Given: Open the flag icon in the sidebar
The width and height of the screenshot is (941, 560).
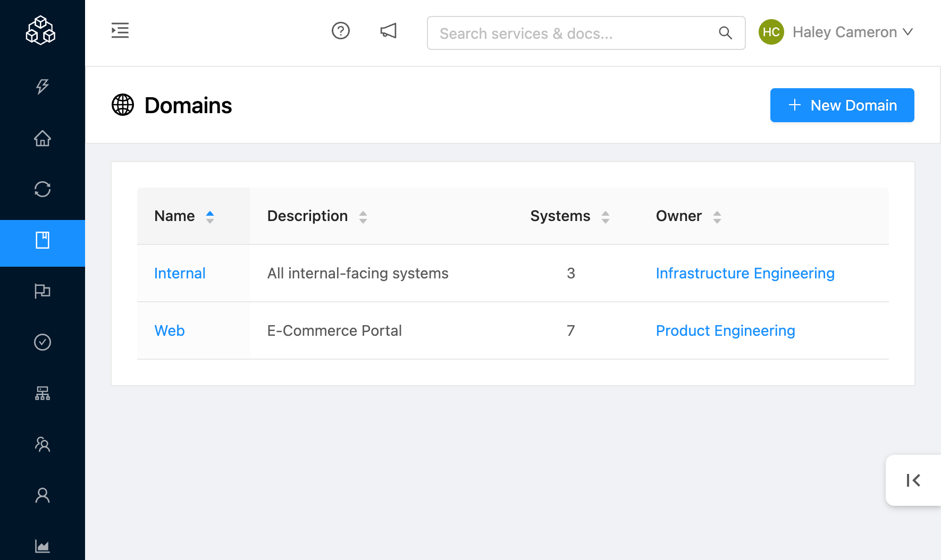Looking at the screenshot, I should (x=43, y=291).
